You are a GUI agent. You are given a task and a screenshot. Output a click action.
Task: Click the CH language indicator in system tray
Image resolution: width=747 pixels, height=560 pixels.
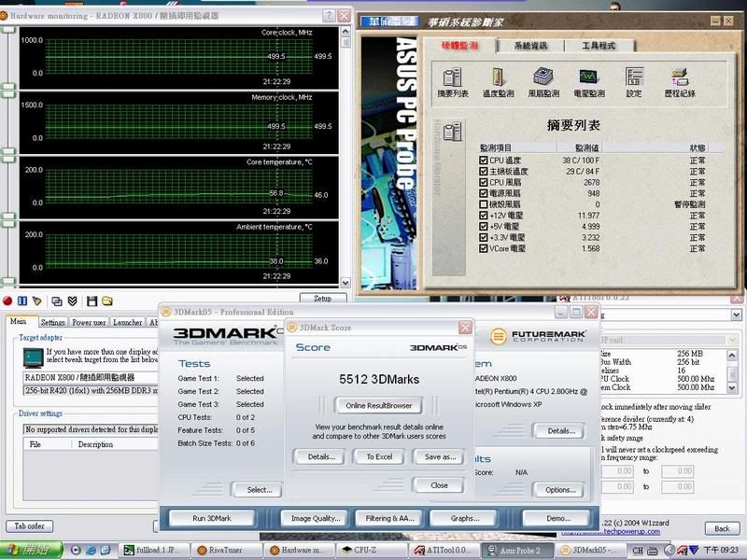(638, 551)
